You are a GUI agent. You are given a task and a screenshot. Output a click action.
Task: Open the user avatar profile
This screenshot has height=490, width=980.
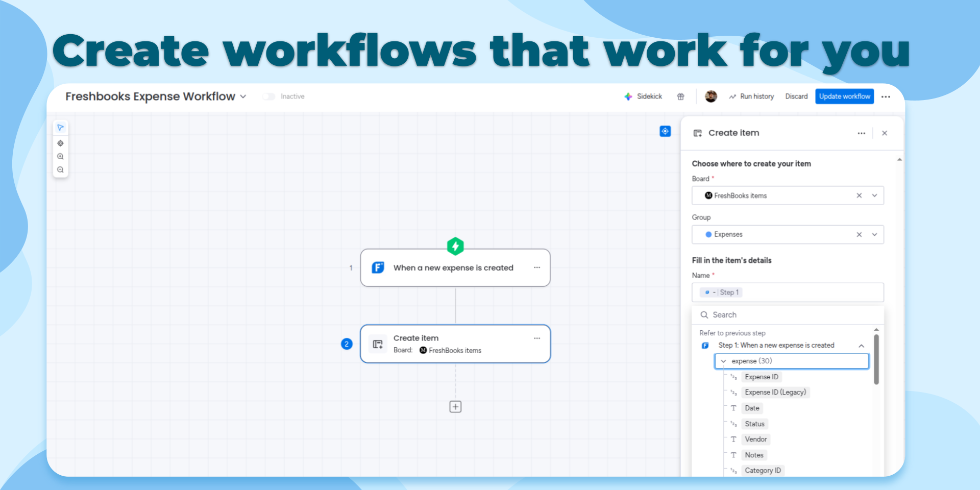[711, 96]
